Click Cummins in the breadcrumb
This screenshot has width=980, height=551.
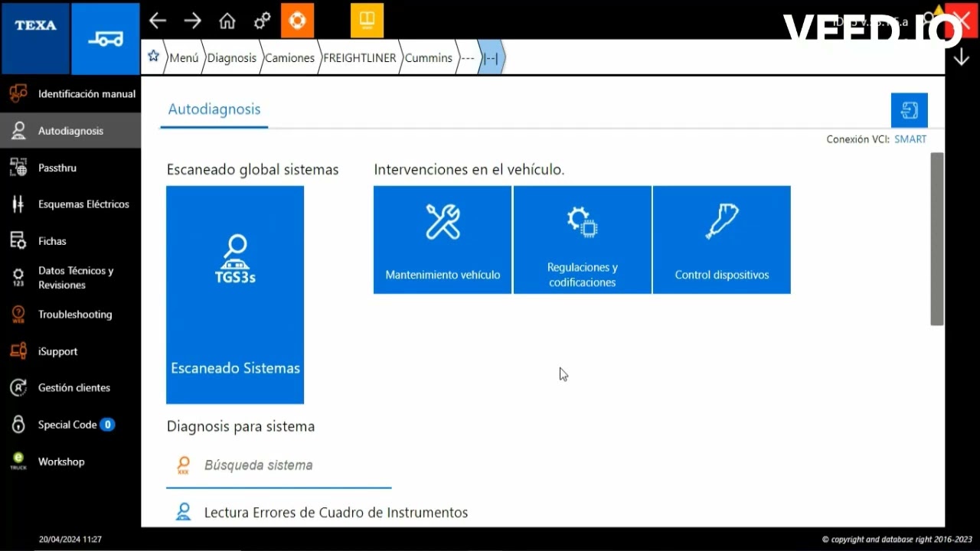[x=428, y=57]
